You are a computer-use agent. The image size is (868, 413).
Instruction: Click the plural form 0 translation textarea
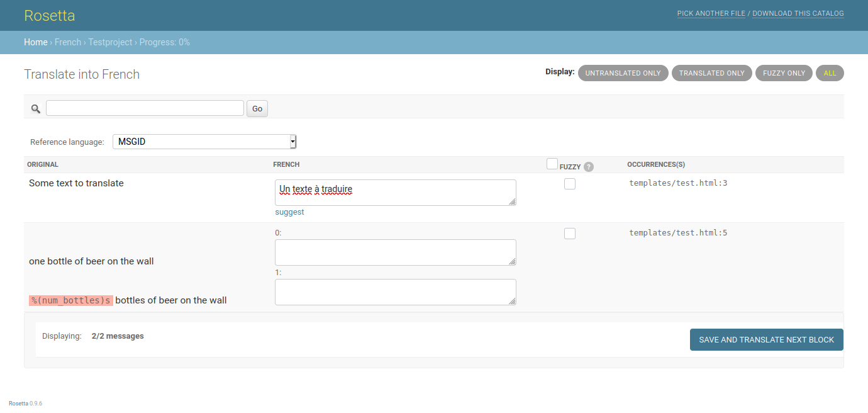pos(395,252)
